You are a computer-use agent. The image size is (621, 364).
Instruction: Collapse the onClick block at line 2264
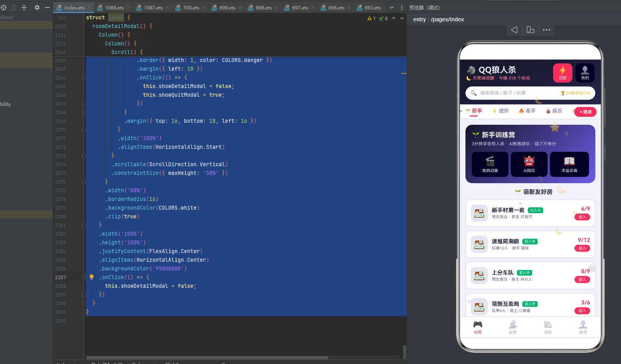(84, 78)
